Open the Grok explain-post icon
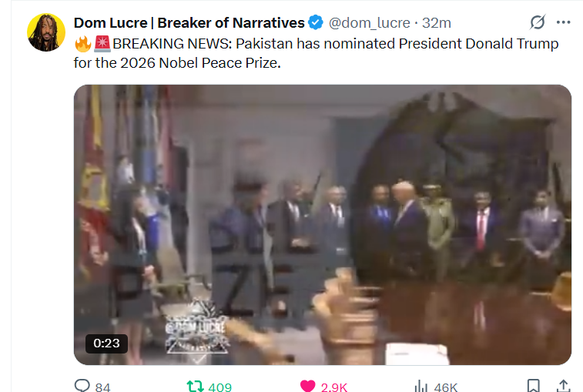 click(x=538, y=22)
